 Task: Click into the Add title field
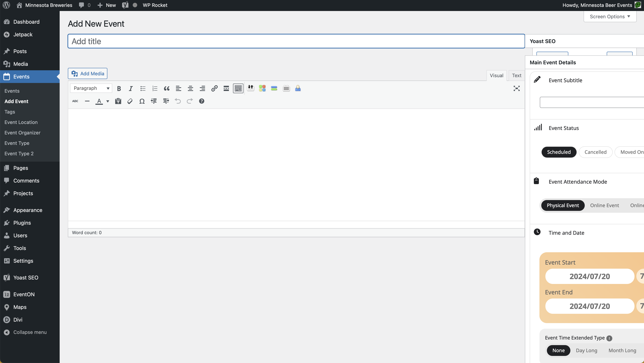296,41
